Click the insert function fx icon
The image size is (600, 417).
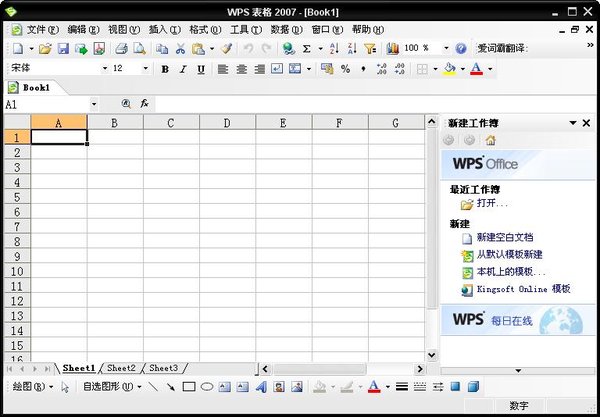tap(144, 104)
